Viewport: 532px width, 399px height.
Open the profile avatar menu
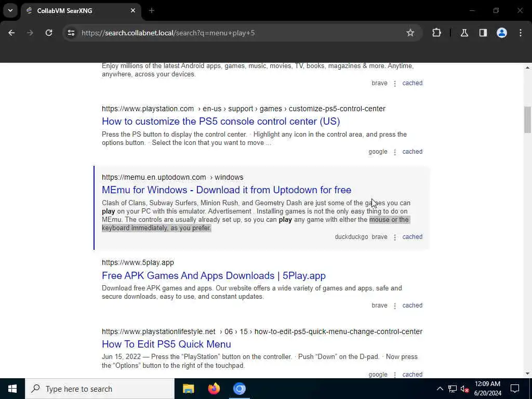click(x=502, y=33)
